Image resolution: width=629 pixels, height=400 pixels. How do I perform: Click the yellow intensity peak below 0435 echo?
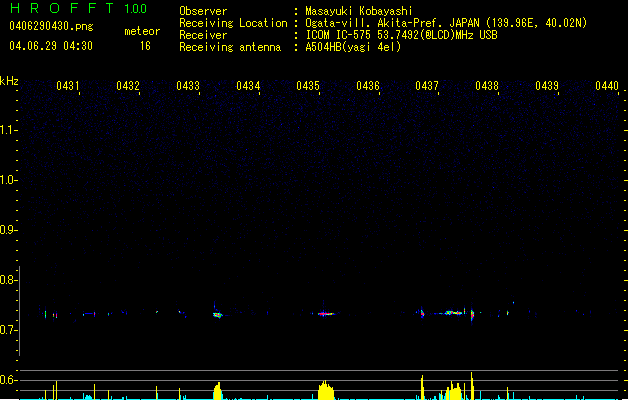[x=326, y=390]
